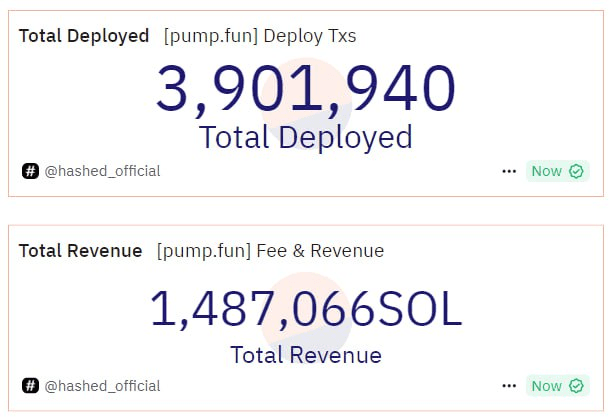Open @hashed_official profile in Total Revenue card
This screenshot has height=418, width=613.
(102, 386)
